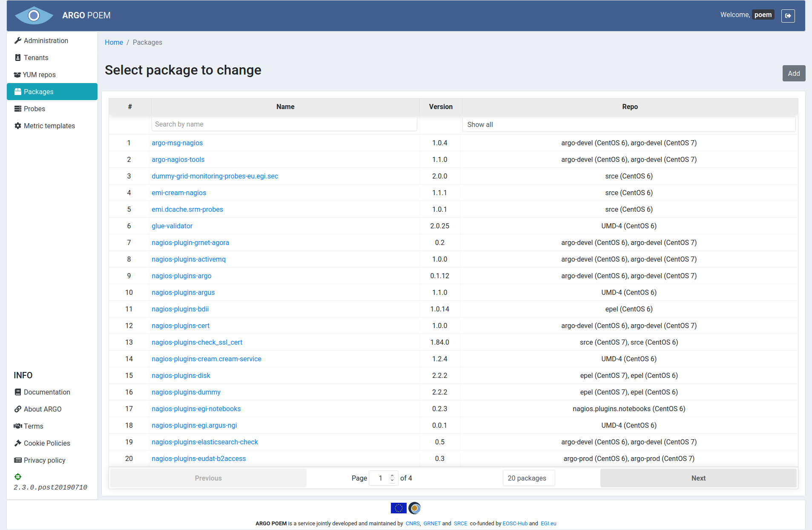Follow the EGI.eu footer link
The width and height of the screenshot is (812, 530).
(548, 524)
